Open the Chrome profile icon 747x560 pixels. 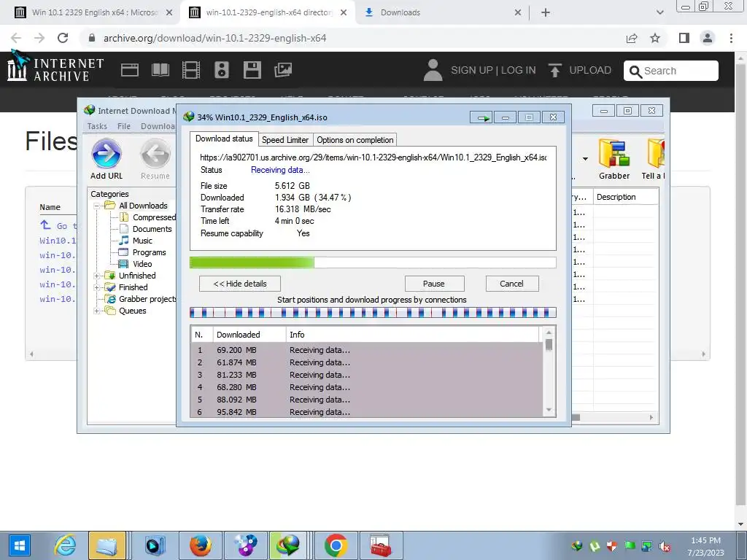pyautogui.click(x=708, y=38)
